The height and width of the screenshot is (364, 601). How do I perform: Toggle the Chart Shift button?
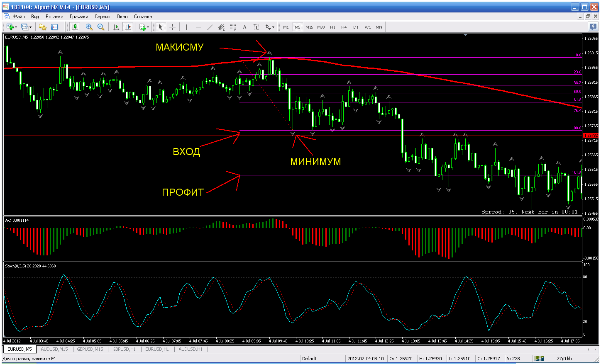pos(128,27)
